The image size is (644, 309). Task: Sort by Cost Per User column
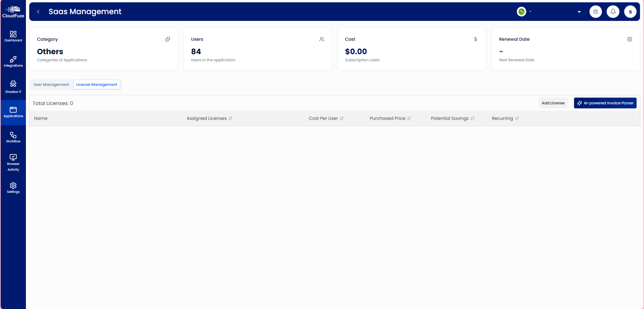343,118
